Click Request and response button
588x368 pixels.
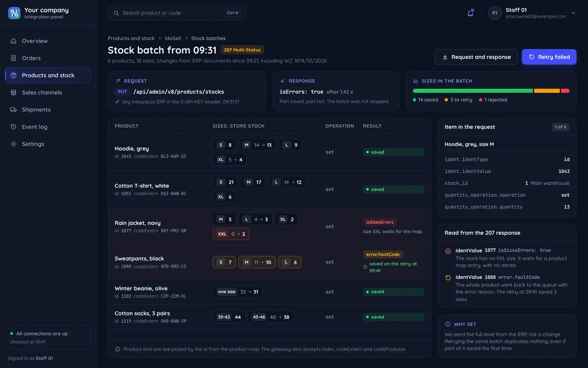coord(476,57)
